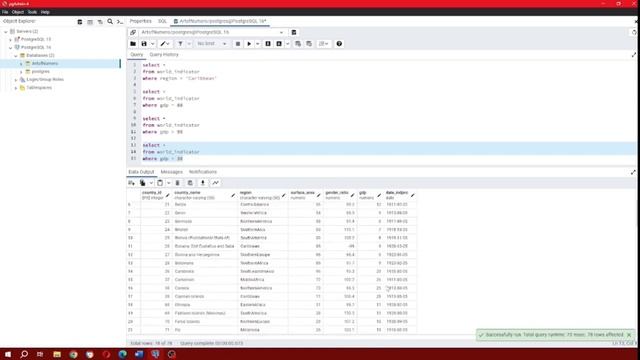640x360 pixels.
Task: Click the Rollback transaction icon
Action: tap(309, 44)
